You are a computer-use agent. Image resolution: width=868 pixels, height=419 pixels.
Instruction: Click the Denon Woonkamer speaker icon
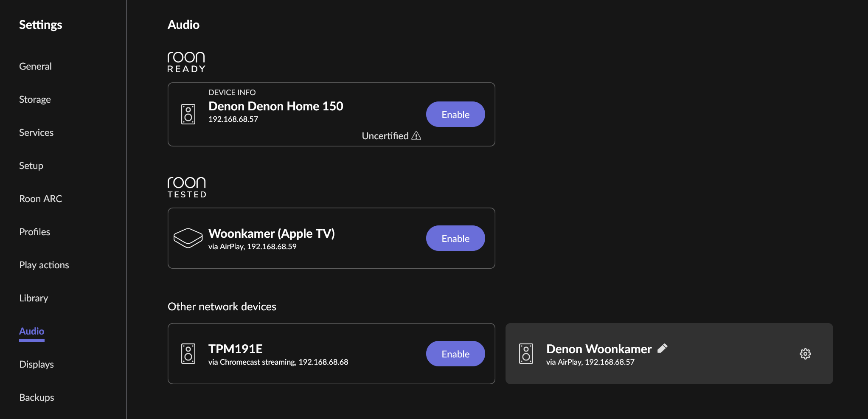pyautogui.click(x=526, y=354)
